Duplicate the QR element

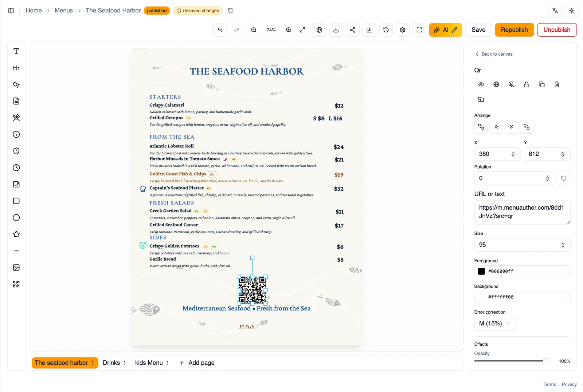pos(541,84)
